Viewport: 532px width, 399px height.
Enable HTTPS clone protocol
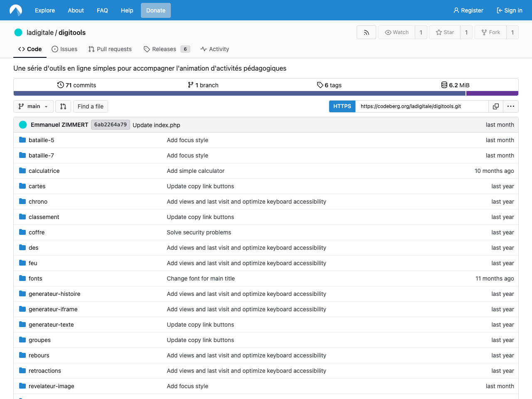342,106
